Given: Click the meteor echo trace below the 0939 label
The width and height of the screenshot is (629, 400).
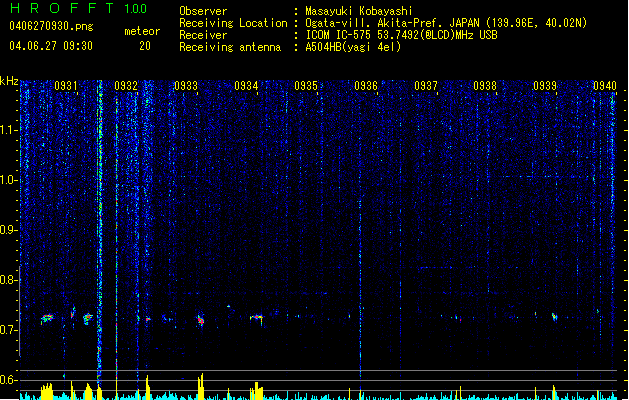Looking at the screenshot, I should 554,317.
